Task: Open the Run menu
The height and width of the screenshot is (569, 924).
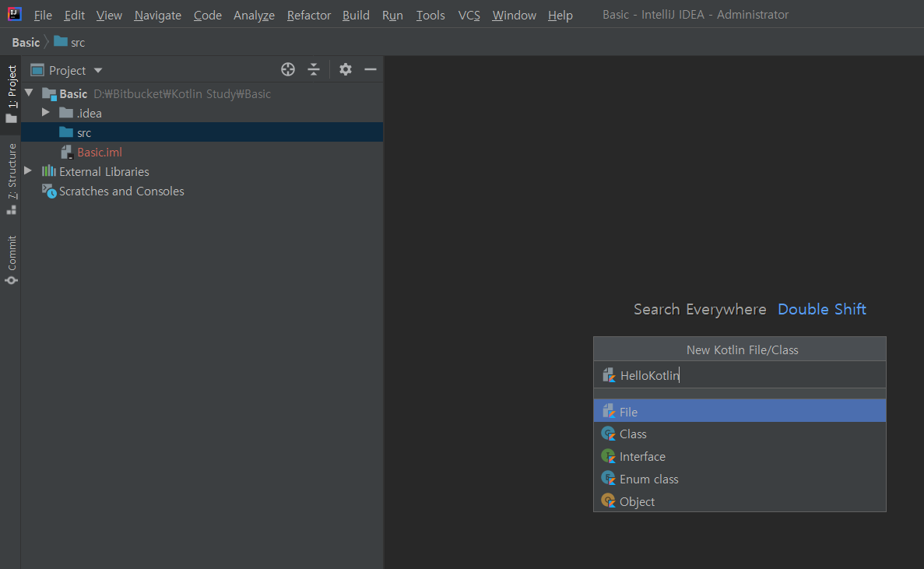Action: pyautogui.click(x=392, y=16)
